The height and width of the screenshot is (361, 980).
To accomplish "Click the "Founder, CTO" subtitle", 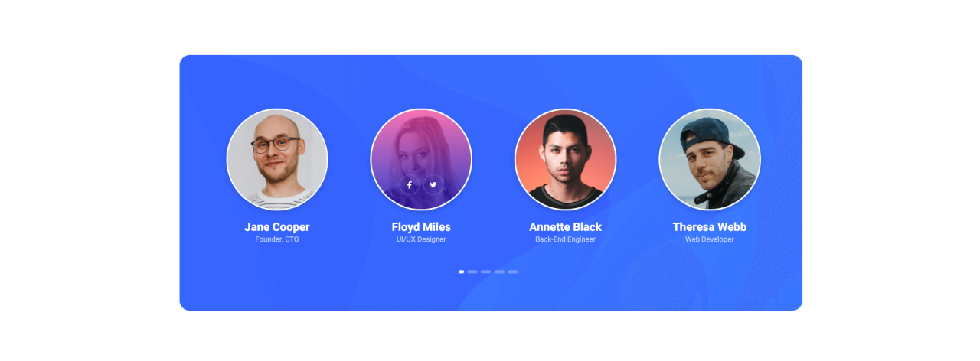I will (x=277, y=239).
